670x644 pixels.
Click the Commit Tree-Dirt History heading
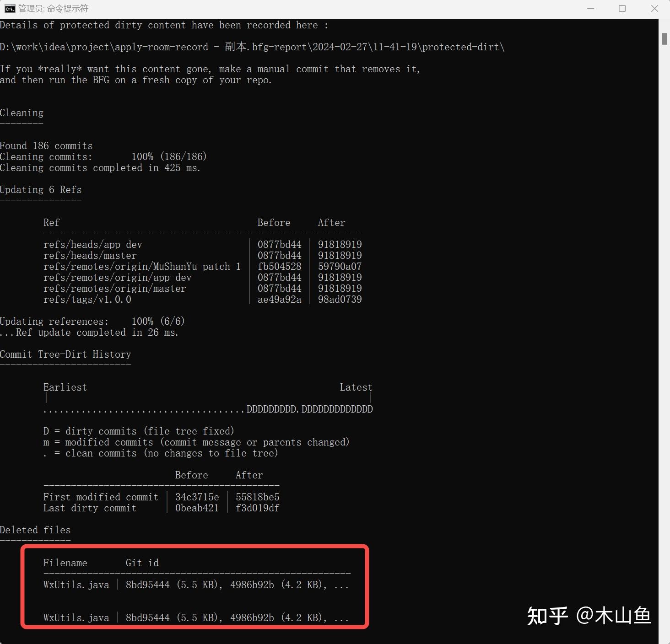66,354
